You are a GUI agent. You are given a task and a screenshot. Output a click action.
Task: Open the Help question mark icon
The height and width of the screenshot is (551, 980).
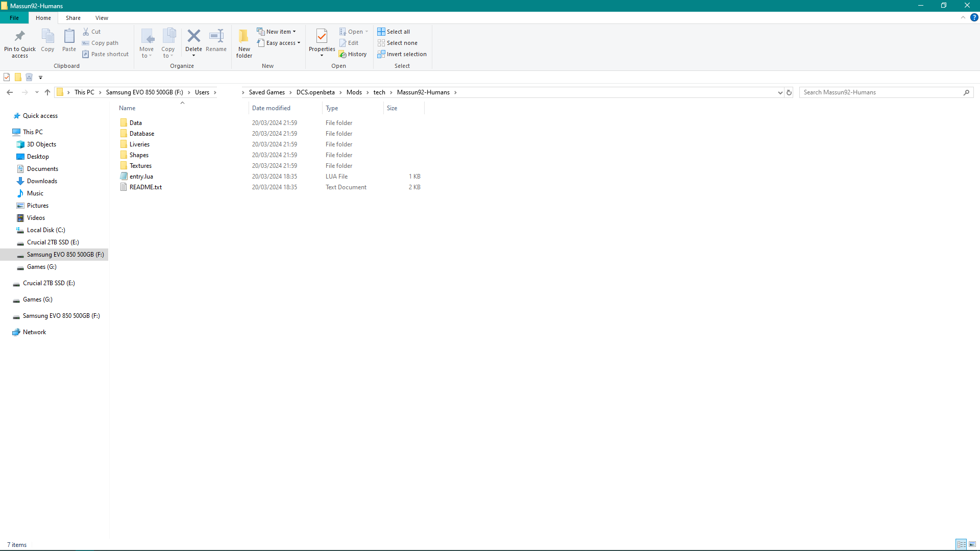pos(974,17)
